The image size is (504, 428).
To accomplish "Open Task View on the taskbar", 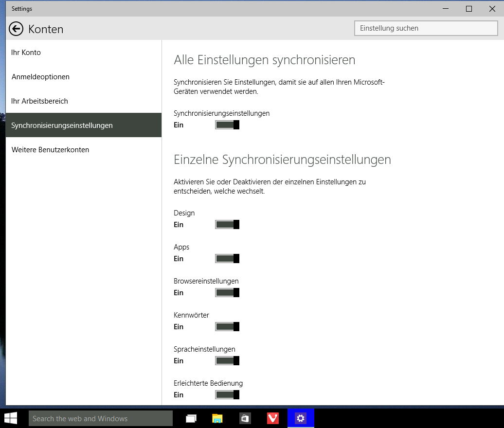I will tap(191, 418).
